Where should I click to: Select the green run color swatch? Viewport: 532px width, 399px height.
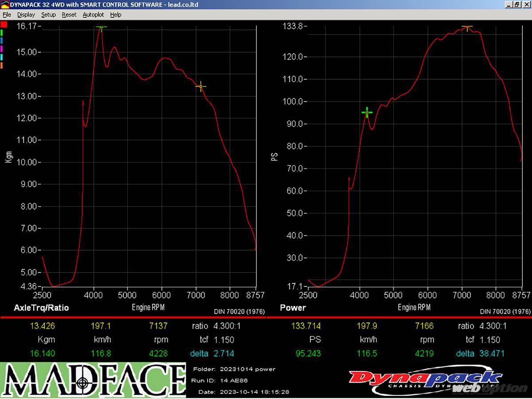pyautogui.click(x=2, y=33)
